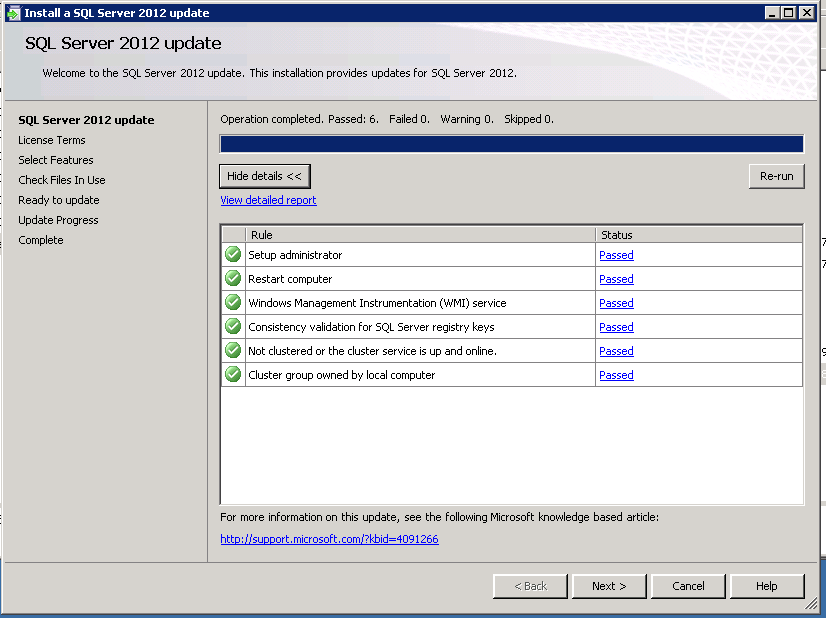Click the check icon for Not clustered rule
Viewport: 826px width, 618px height.
coord(233,350)
